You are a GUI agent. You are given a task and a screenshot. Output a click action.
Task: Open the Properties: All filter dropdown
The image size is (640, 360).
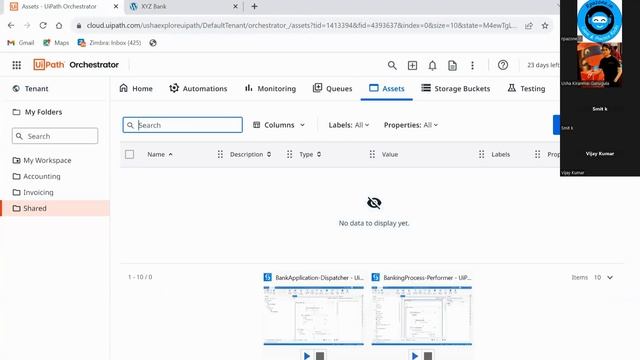[x=411, y=125]
